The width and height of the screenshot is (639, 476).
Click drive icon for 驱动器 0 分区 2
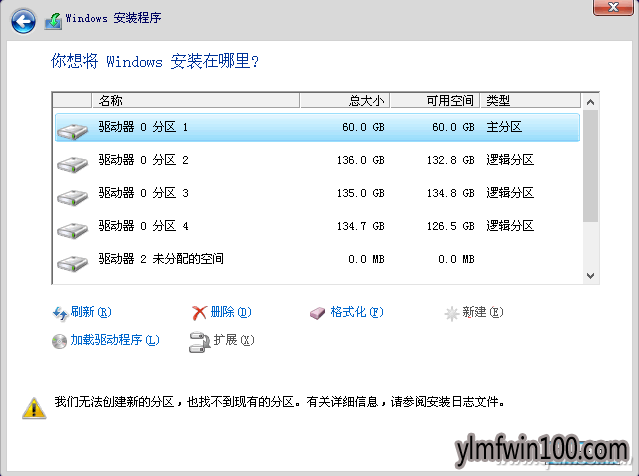(x=73, y=164)
